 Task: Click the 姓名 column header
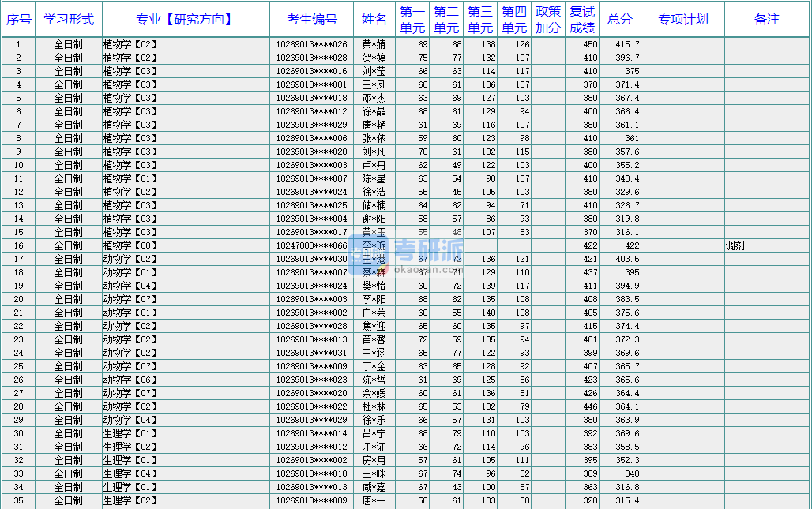pyautogui.click(x=374, y=19)
